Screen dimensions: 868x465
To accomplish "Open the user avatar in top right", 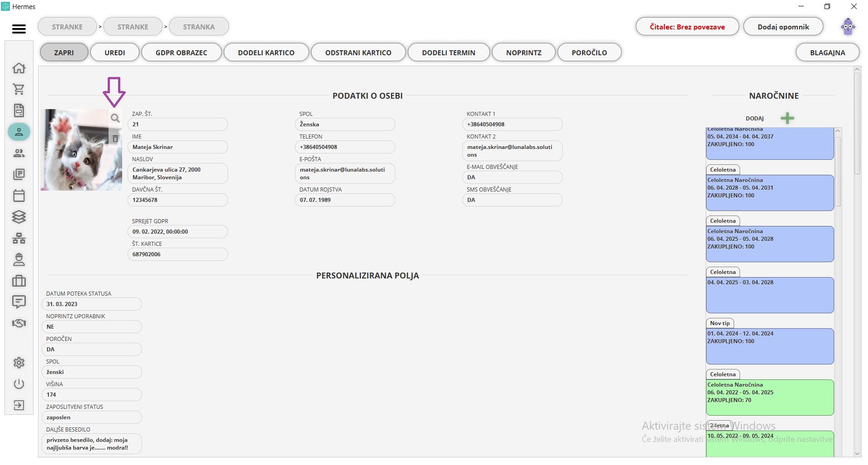I will click(848, 27).
